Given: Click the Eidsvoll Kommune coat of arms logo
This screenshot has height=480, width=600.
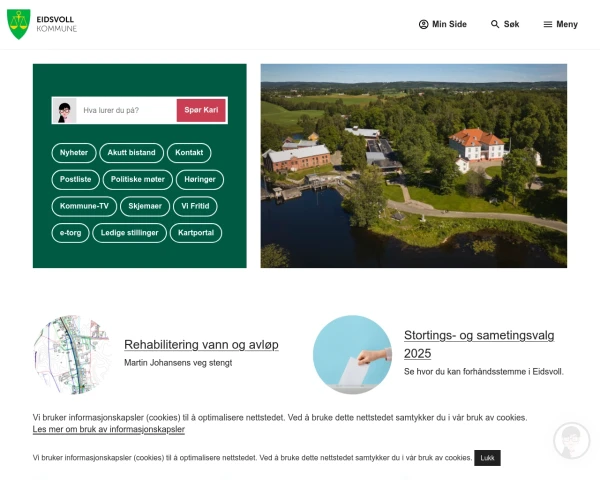Looking at the screenshot, I should click(x=19, y=24).
